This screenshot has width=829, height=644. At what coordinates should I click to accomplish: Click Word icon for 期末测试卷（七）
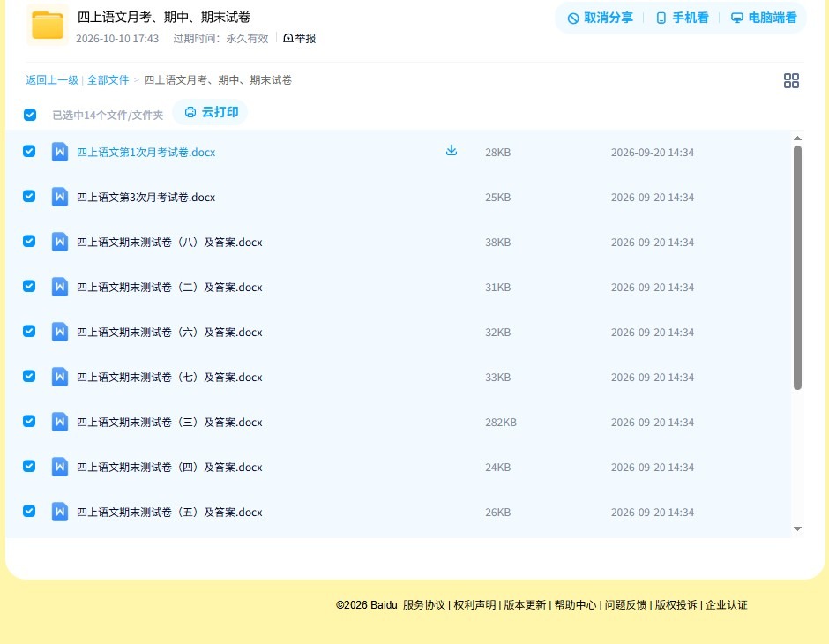(60, 377)
